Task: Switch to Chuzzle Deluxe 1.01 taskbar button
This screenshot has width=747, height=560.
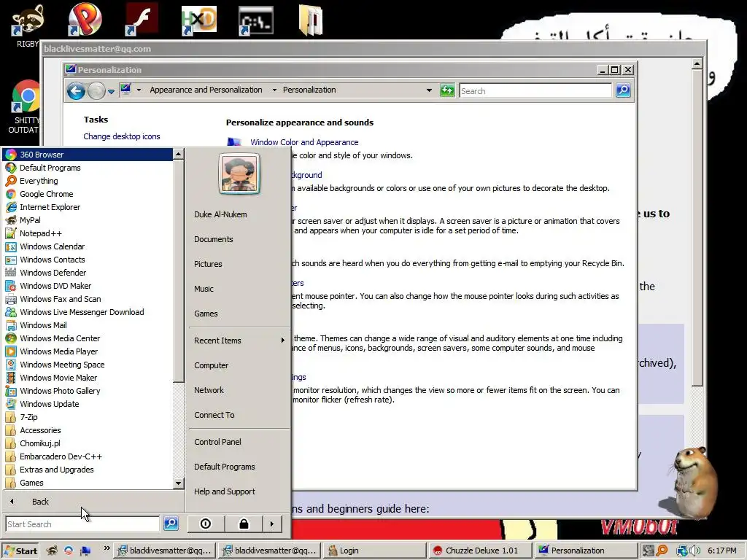Action: click(480, 551)
